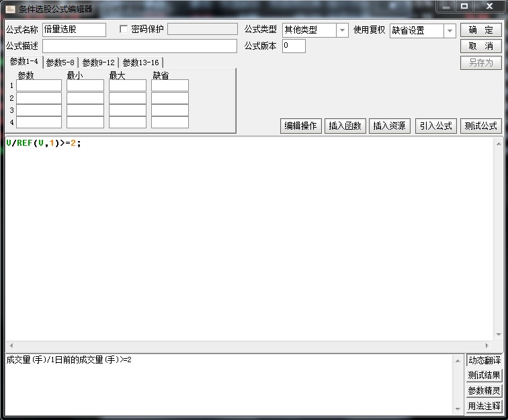This screenshot has height=420, width=508.
Task: Click the code editor down scroll arrow
Action: 499,335
